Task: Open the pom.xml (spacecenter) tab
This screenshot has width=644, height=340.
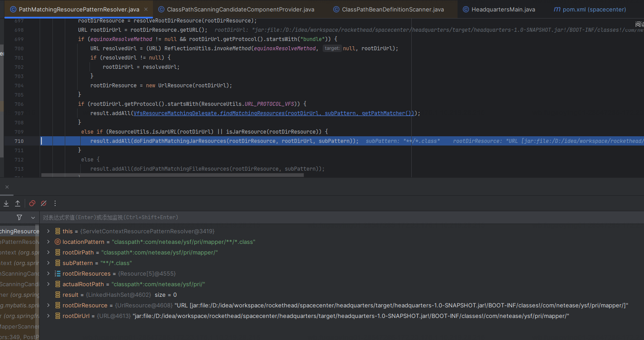Action: [x=589, y=9]
